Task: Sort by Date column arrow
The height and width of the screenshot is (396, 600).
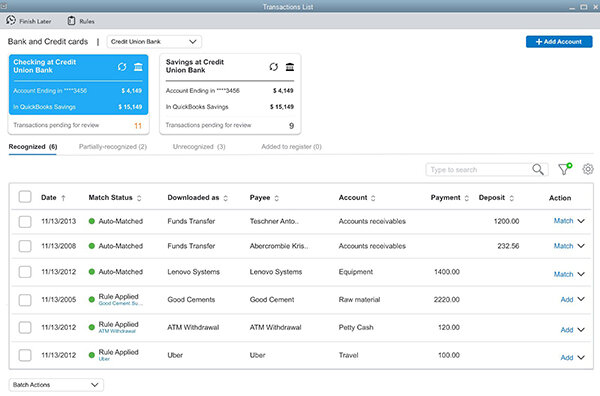Action: click(63, 198)
